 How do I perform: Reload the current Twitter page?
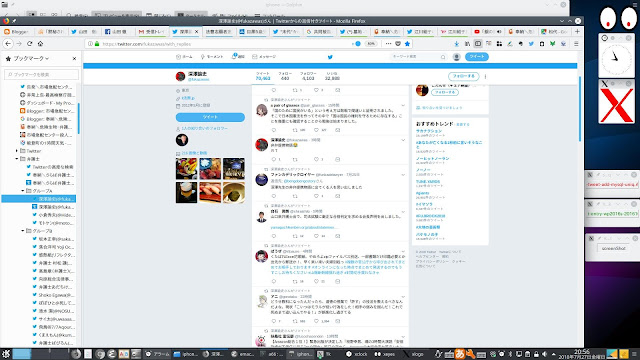click(x=29, y=43)
